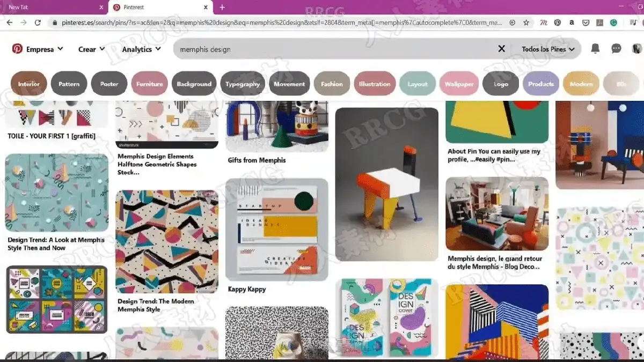This screenshot has height=362, width=644.
Task: Click the Pocket extension icon
Action: 586,23
